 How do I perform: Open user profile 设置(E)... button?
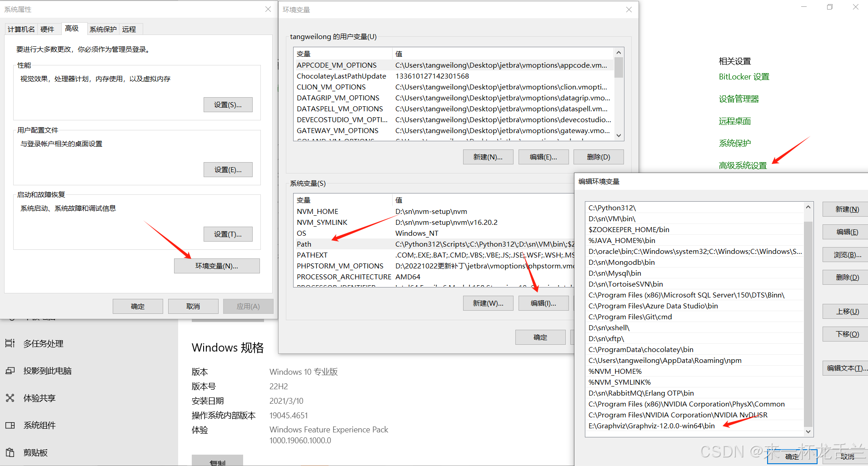coord(228,169)
